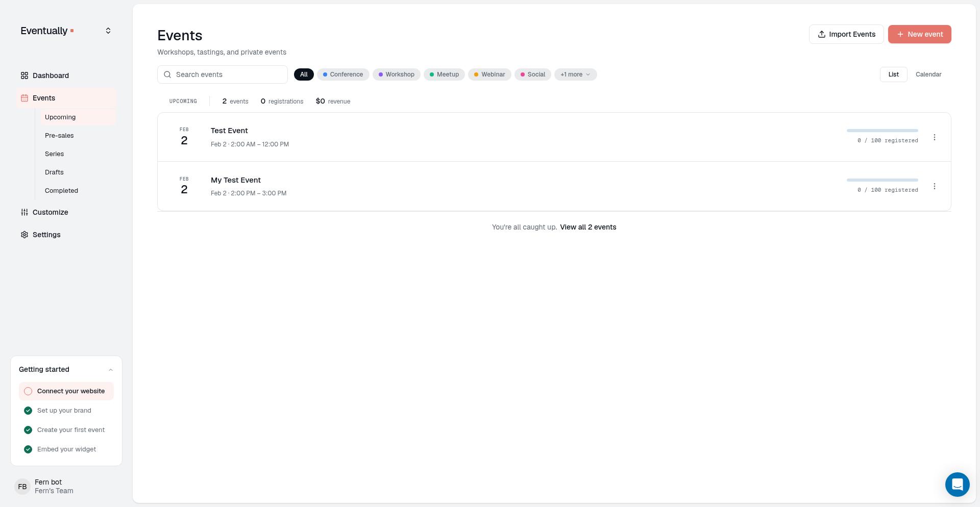The width and height of the screenshot is (980, 507).
Task: Expand the +1 more filter dropdown
Action: pyautogui.click(x=575, y=74)
